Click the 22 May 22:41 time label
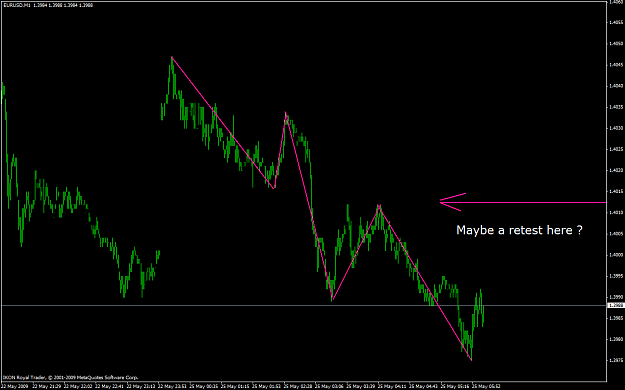The width and height of the screenshot is (625, 390). point(109,386)
